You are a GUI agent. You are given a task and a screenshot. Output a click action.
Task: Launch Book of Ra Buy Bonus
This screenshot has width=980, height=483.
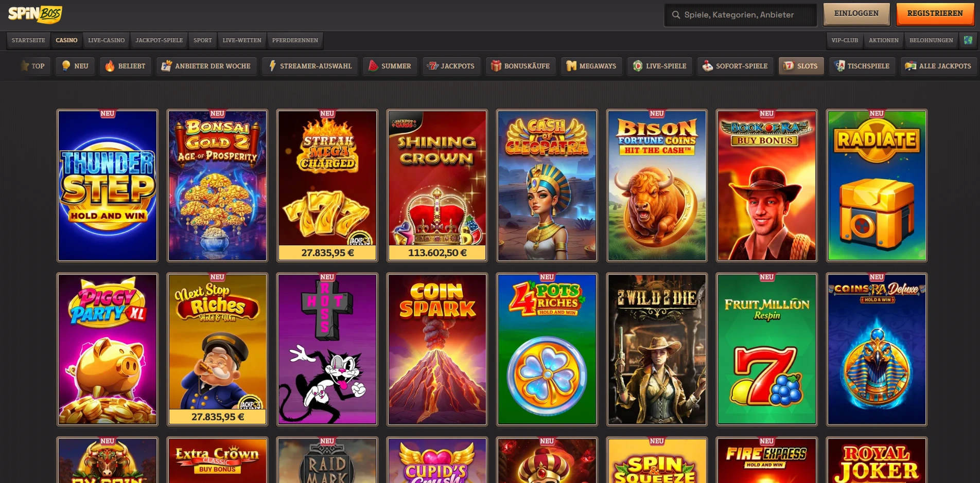click(x=767, y=186)
